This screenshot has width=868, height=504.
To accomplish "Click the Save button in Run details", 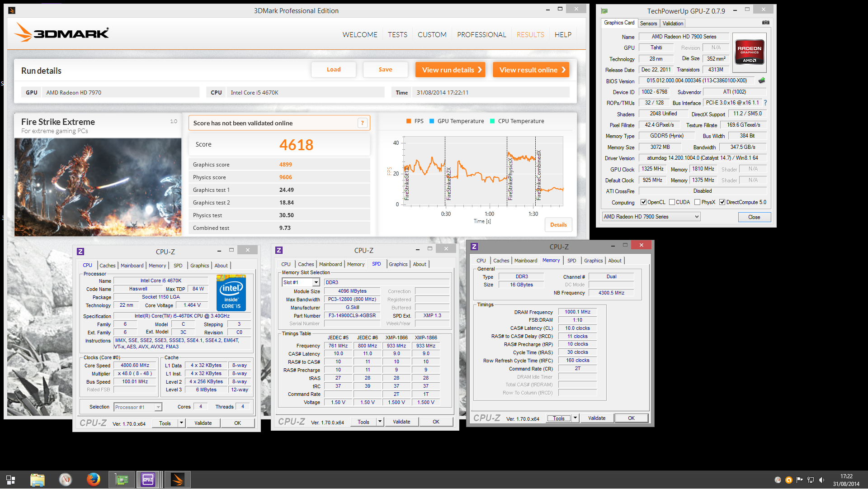I will tap(385, 70).
